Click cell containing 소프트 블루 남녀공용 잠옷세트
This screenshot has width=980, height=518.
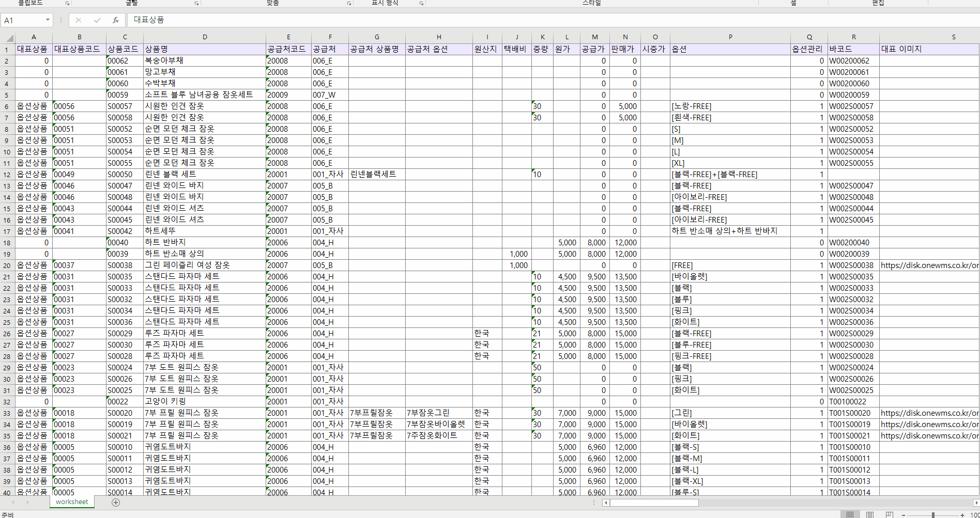coord(205,95)
